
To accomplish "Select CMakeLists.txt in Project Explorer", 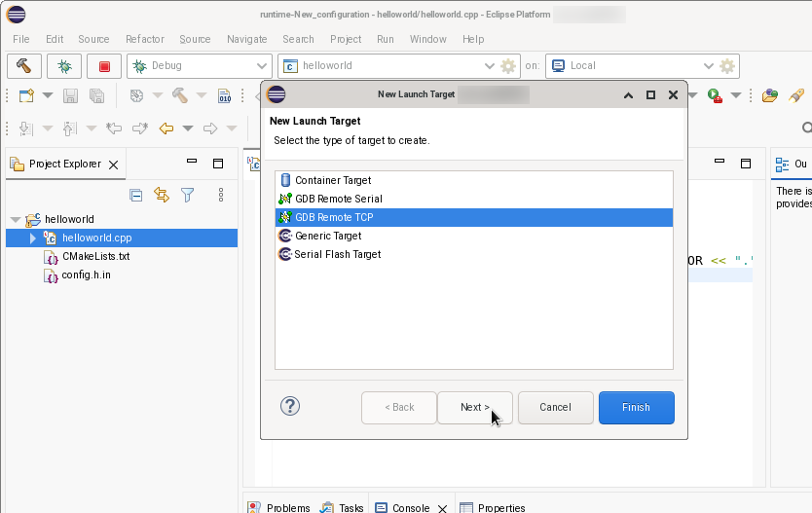I will coord(95,257).
